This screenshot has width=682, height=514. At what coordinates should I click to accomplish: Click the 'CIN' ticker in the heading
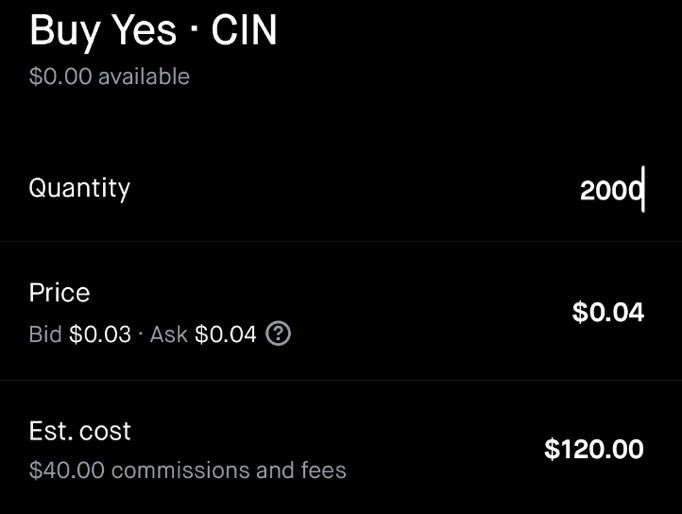(244, 32)
